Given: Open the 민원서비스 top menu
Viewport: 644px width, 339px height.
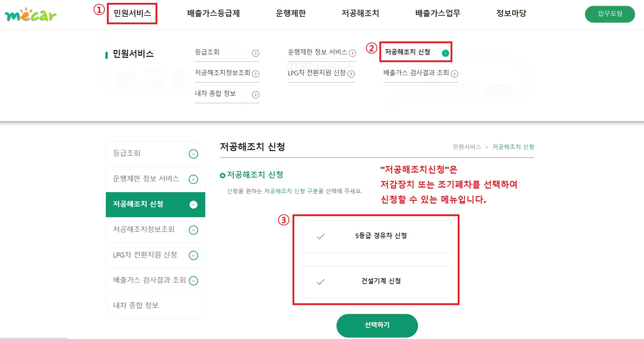Looking at the screenshot, I should point(132,13).
